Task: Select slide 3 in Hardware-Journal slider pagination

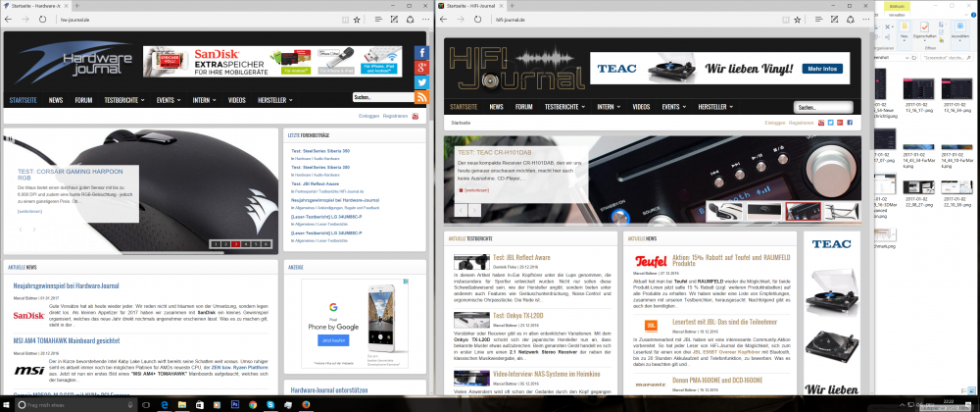Action: [235, 244]
